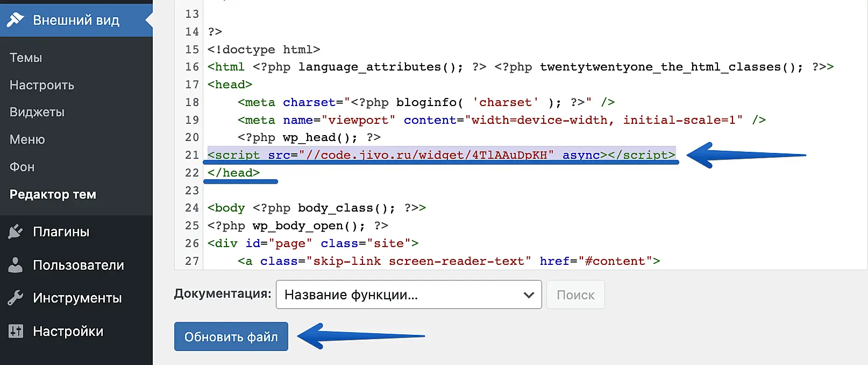Click the closing head tag on line 22

tap(233, 173)
